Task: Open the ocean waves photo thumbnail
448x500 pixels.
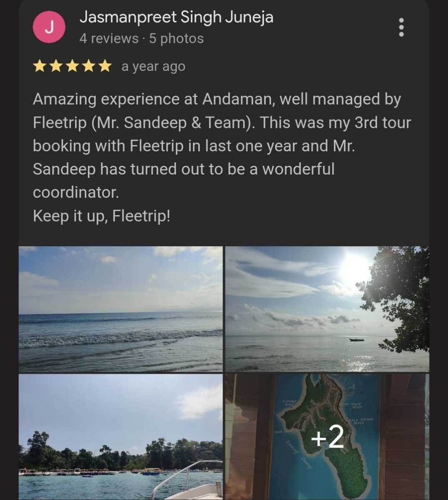Action: (x=120, y=309)
